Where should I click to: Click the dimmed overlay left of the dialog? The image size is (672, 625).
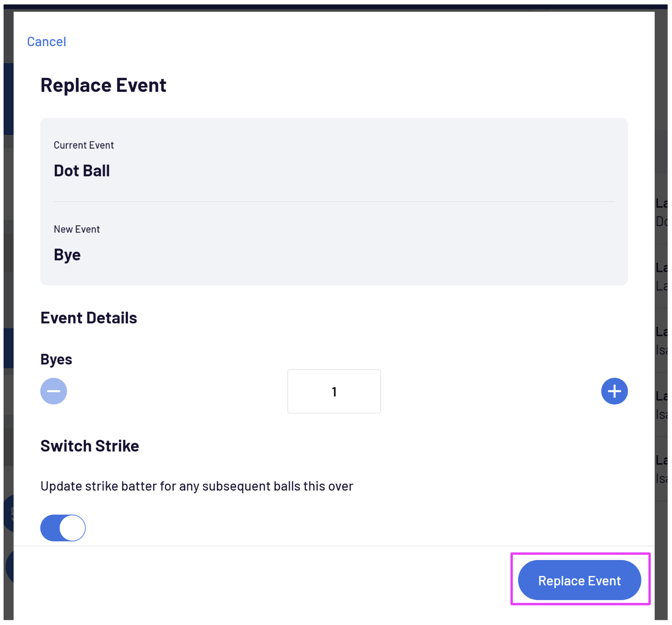(8, 281)
